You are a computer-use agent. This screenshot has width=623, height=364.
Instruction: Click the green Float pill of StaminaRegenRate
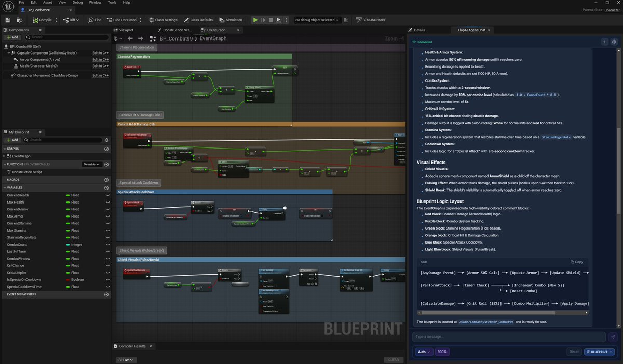(68, 237)
